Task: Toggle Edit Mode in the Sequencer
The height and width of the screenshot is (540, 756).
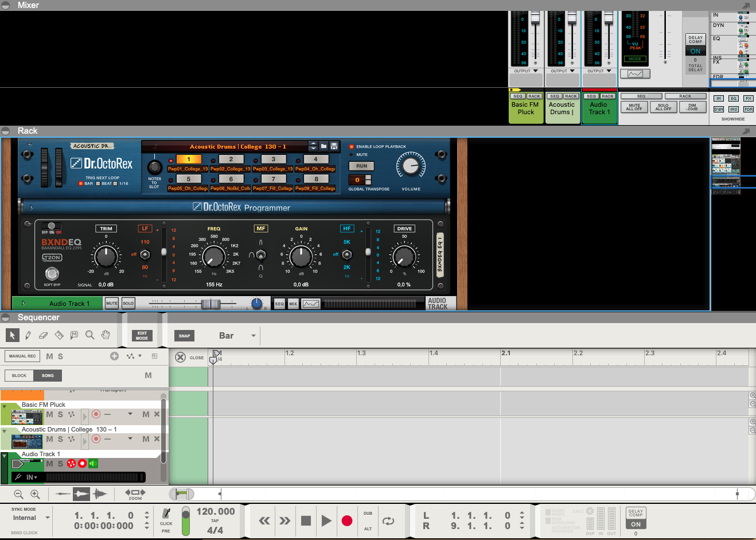Action: (142, 336)
